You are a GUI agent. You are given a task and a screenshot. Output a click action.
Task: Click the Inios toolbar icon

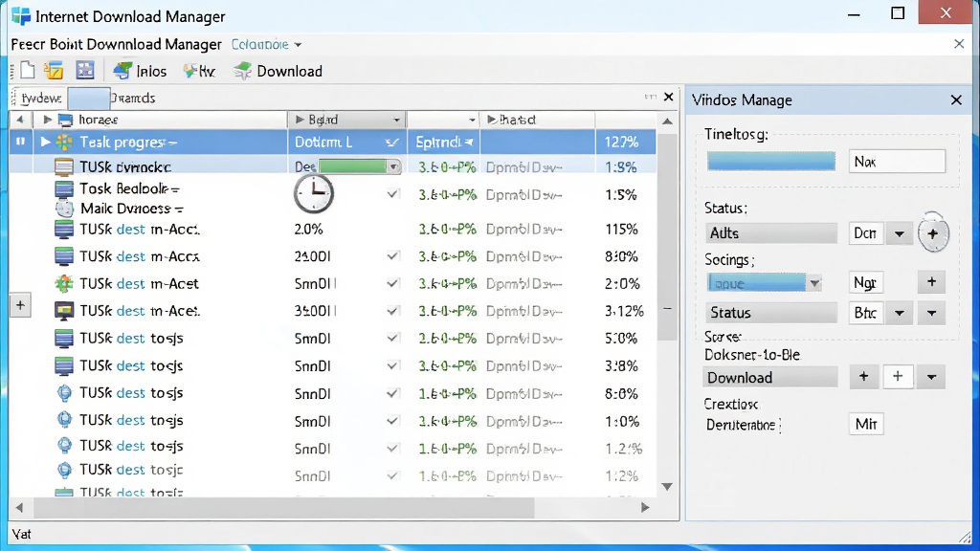pos(122,71)
